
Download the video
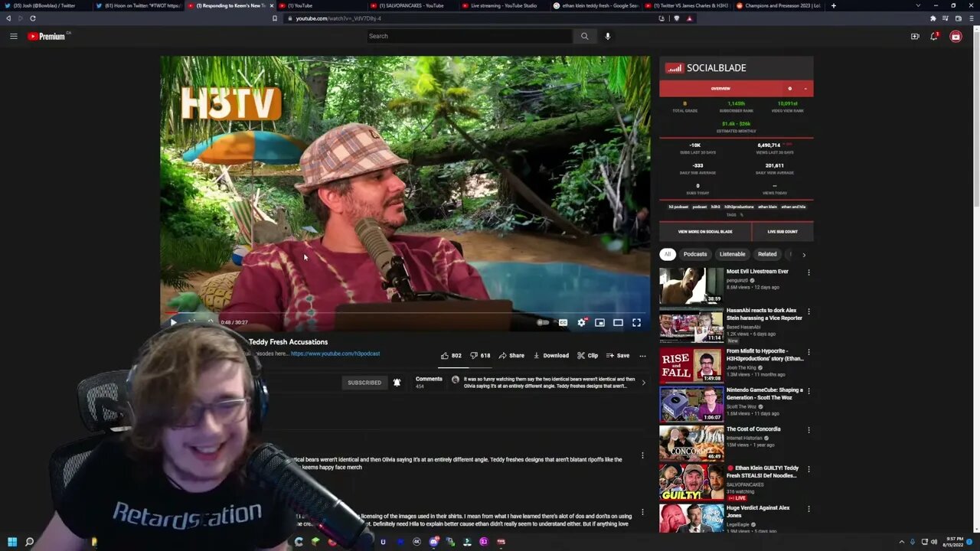click(x=551, y=355)
